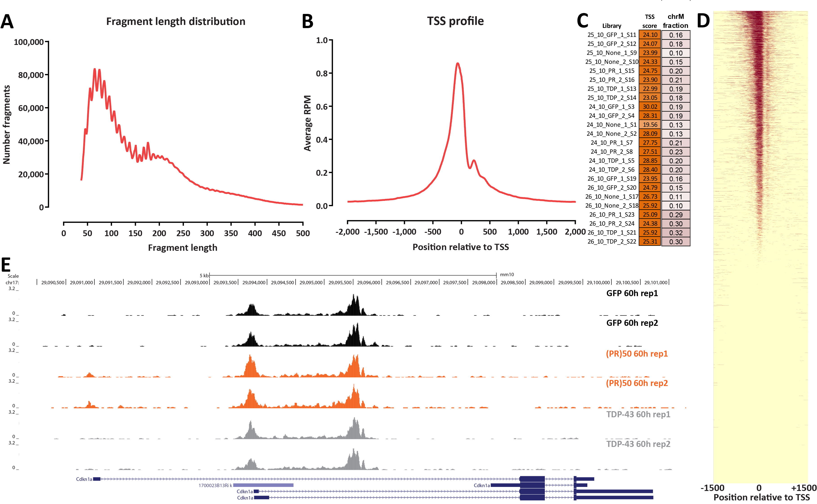
Task: Click the 29,095,000 coordinate tick label
Action: point(311,283)
